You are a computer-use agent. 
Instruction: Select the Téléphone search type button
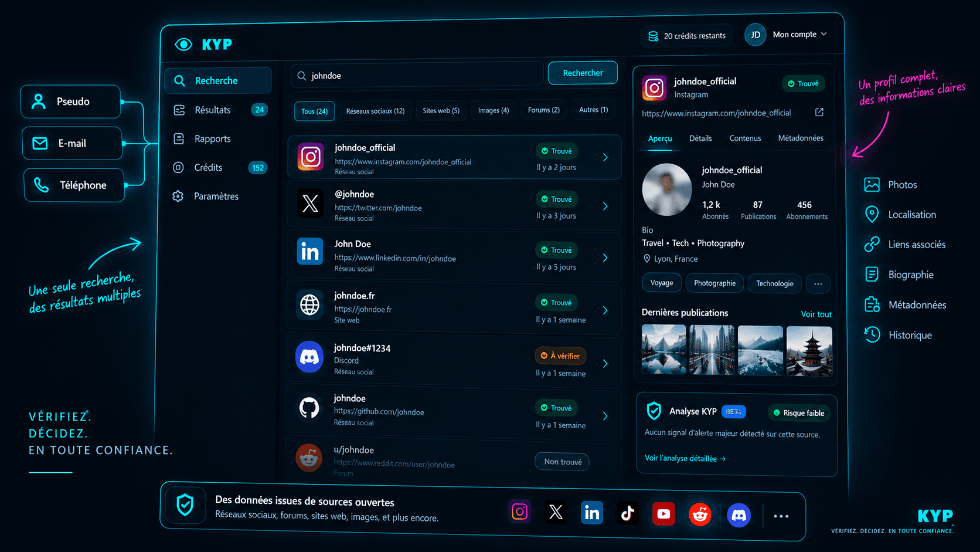pos(74,185)
